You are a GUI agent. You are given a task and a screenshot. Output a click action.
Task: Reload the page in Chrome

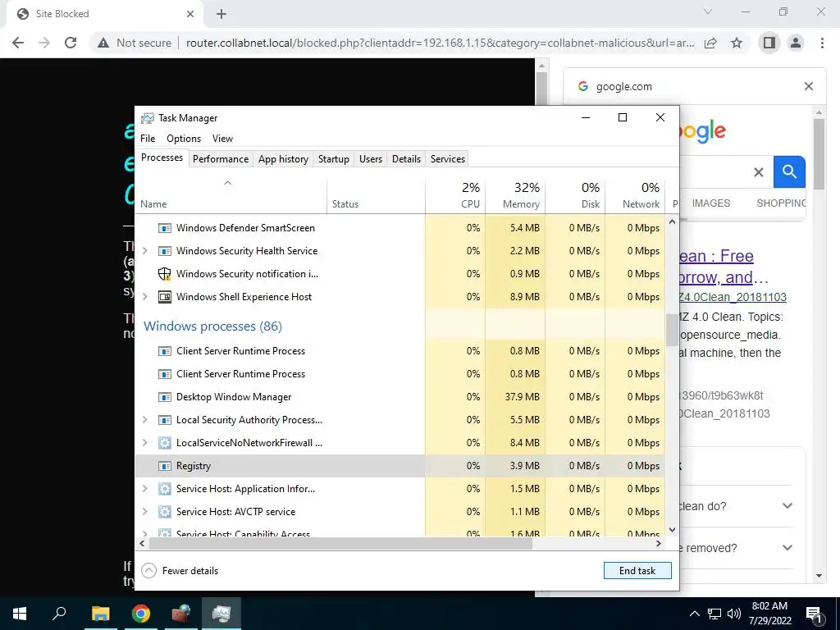click(71, 43)
